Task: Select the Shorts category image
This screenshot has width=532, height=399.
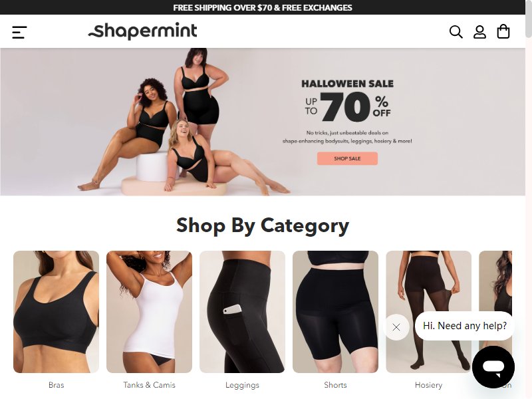Action: click(x=335, y=312)
